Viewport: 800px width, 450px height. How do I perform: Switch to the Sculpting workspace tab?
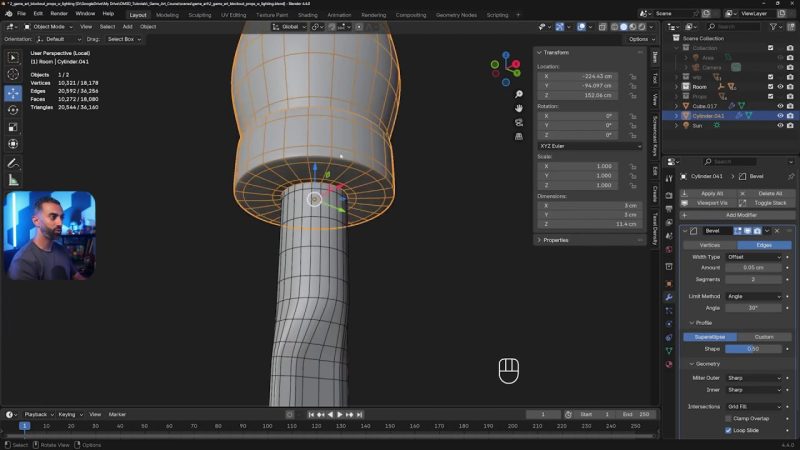click(x=200, y=15)
